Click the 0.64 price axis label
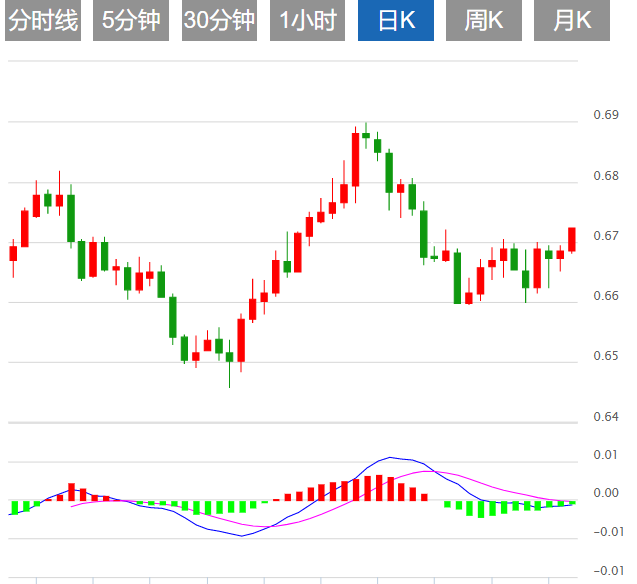This screenshot has width=637, height=584. click(606, 417)
